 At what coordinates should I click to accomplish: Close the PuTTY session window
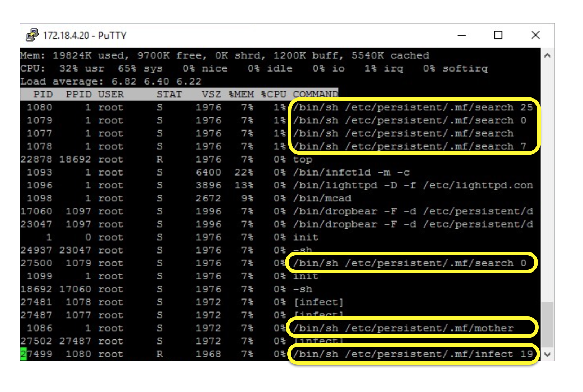pyautogui.click(x=535, y=35)
